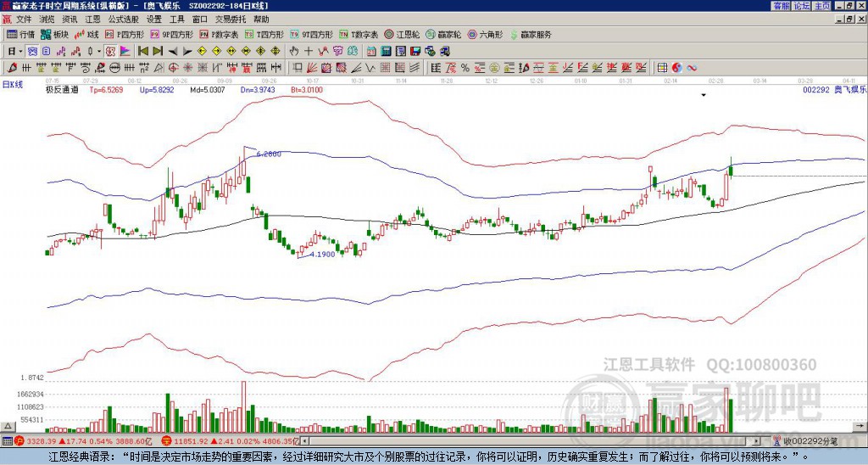This screenshot has width=868, height=465.
Task: Open the 9T四方形 tool
Action: tap(312, 34)
